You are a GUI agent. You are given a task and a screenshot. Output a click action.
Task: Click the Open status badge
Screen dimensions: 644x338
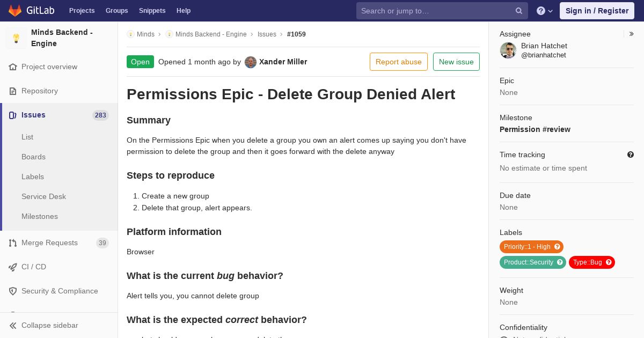point(140,62)
